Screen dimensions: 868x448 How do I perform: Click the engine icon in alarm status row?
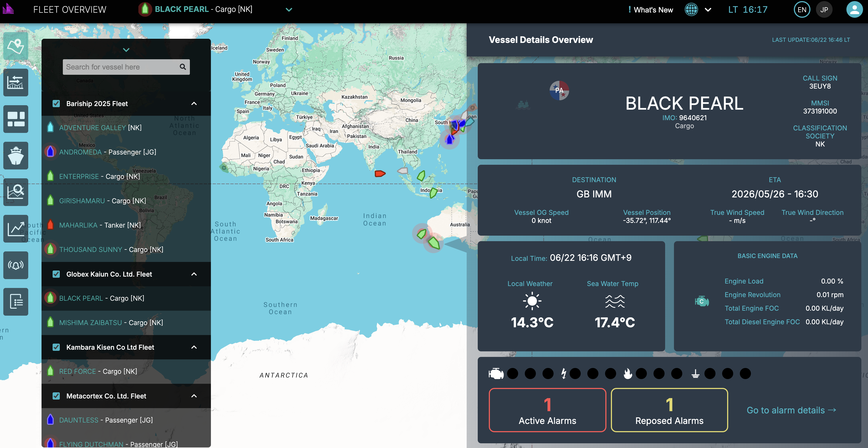pos(496,374)
